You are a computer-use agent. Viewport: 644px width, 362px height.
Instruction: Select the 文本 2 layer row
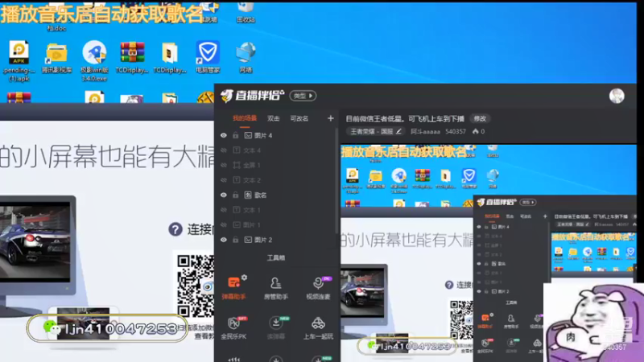pyautogui.click(x=276, y=179)
